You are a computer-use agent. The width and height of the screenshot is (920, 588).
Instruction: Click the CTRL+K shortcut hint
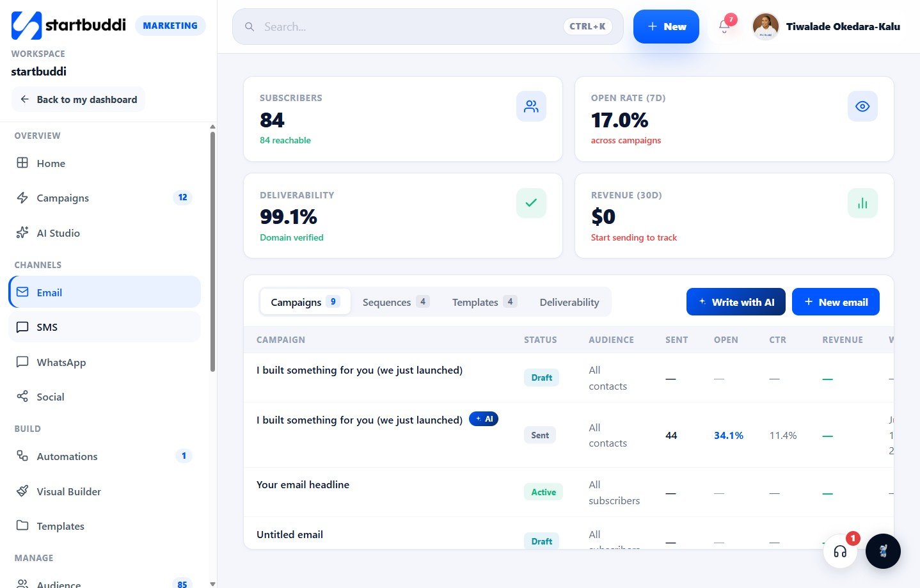click(x=587, y=26)
